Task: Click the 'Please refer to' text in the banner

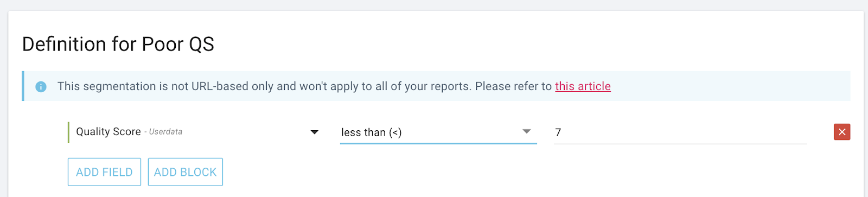Action: (x=513, y=86)
